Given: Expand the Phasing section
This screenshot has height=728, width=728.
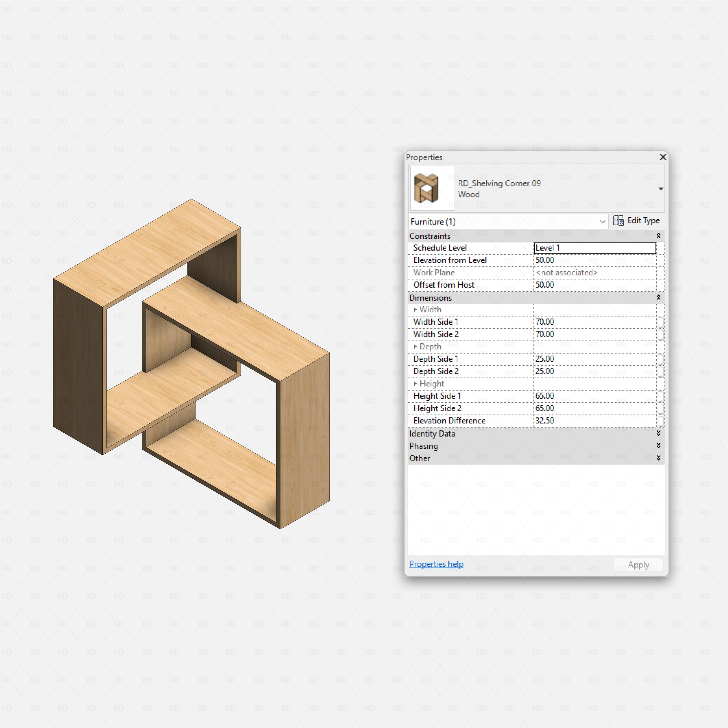Looking at the screenshot, I should click(659, 446).
